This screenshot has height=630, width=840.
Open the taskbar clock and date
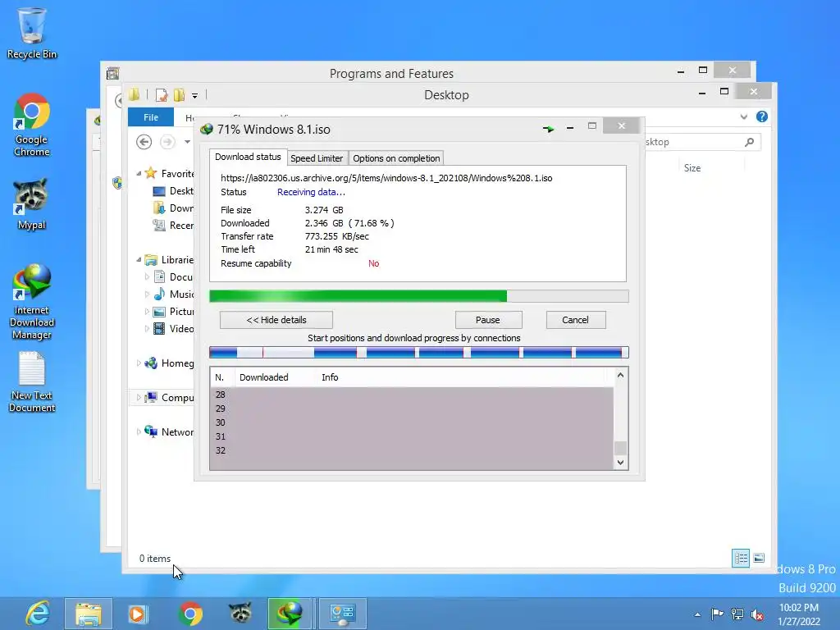point(799,614)
